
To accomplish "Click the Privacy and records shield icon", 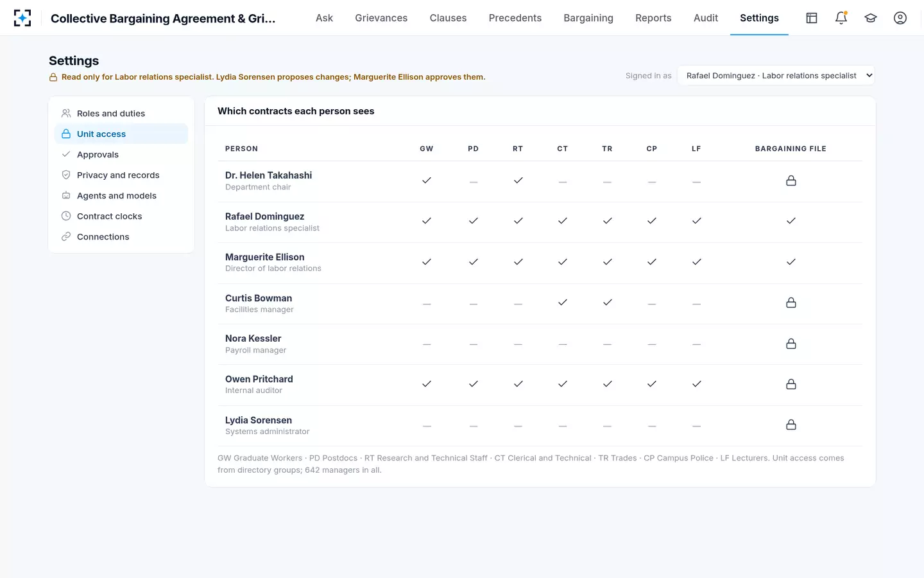I will [66, 175].
